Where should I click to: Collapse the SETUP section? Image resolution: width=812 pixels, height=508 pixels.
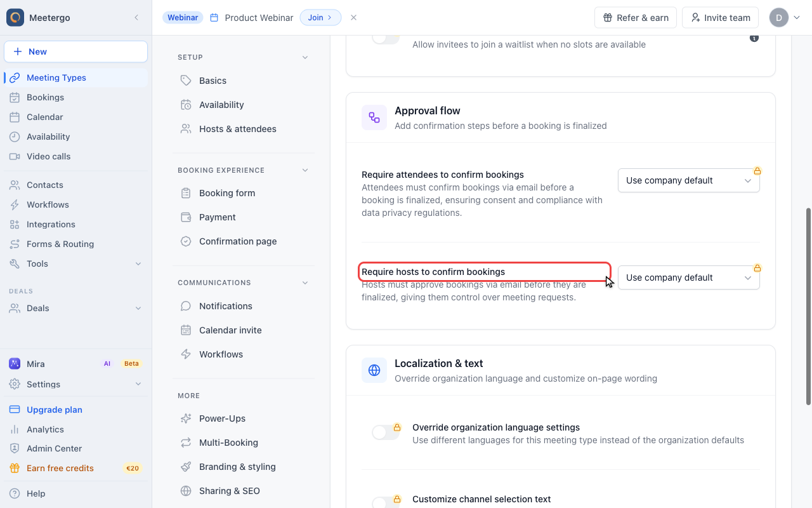point(305,57)
